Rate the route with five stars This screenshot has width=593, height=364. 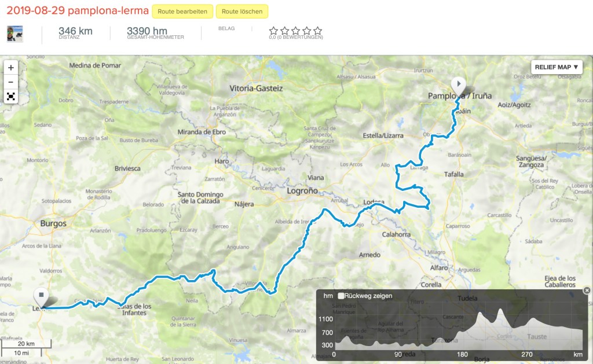[317, 31]
